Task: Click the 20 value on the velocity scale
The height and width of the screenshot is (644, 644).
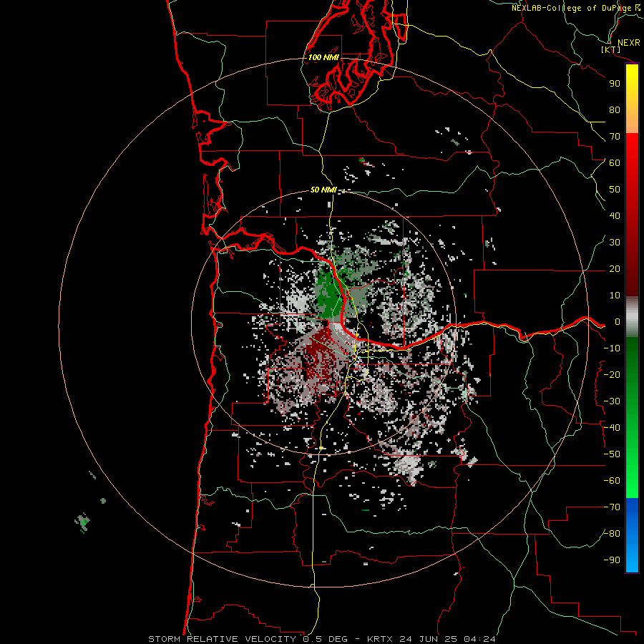Action: point(615,268)
